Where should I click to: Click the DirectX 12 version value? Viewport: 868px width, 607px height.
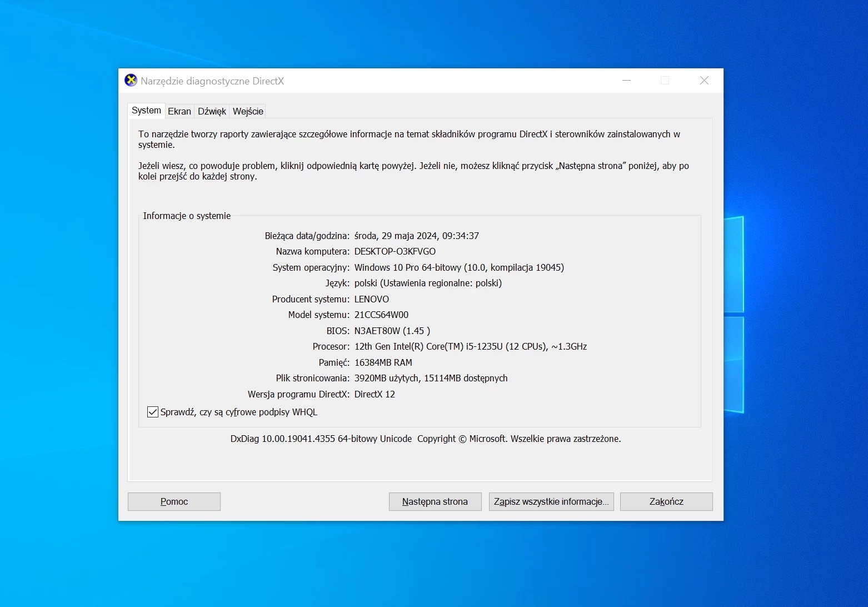(x=375, y=394)
